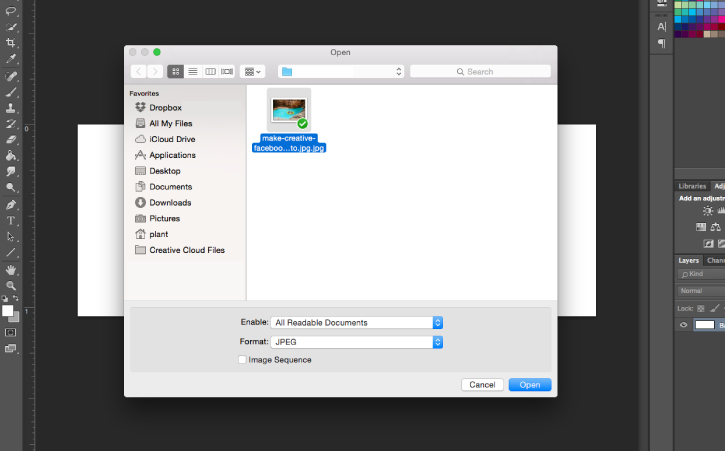Viewport: 725px width, 451px height.
Task: Open the folder location pop-up menu
Action: 341,71
